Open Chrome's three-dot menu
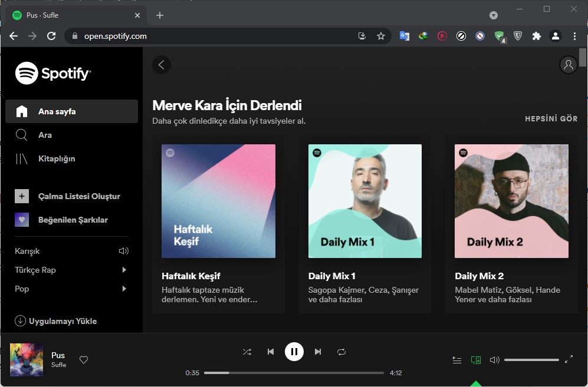 [574, 36]
